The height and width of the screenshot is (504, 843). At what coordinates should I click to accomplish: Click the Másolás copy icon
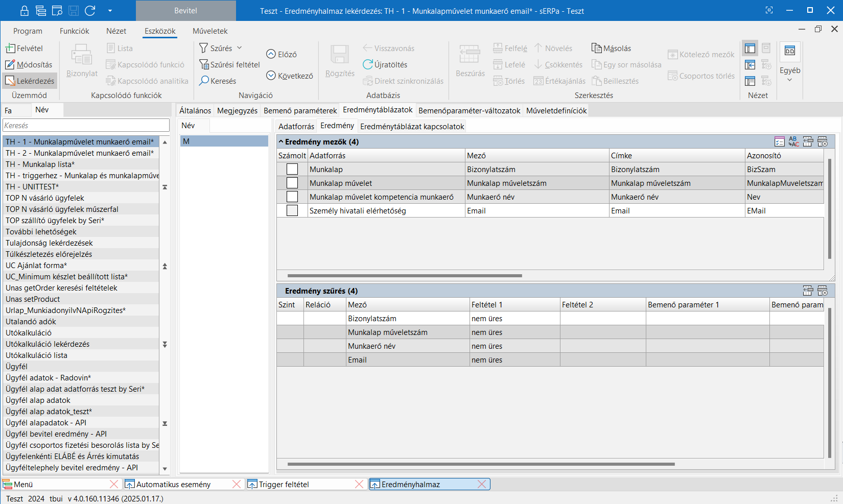tap(596, 49)
